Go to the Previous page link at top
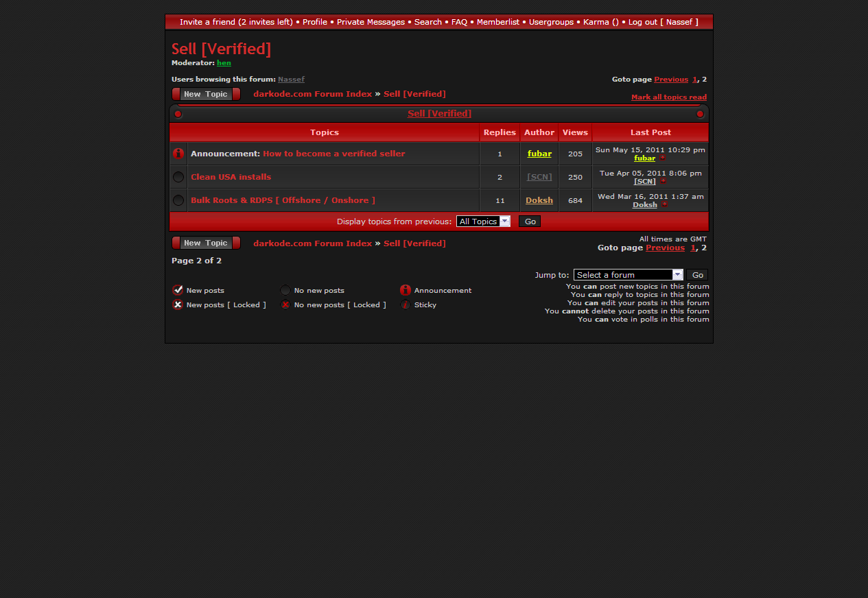 point(670,80)
